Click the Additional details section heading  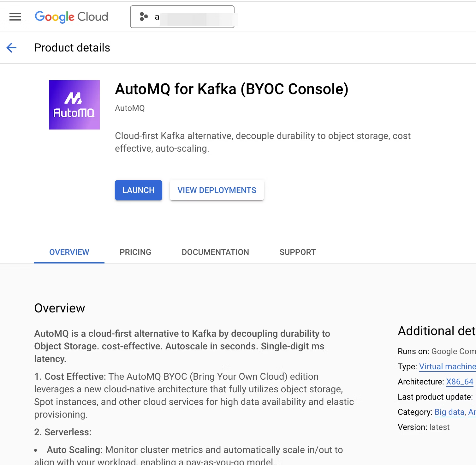click(436, 331)
